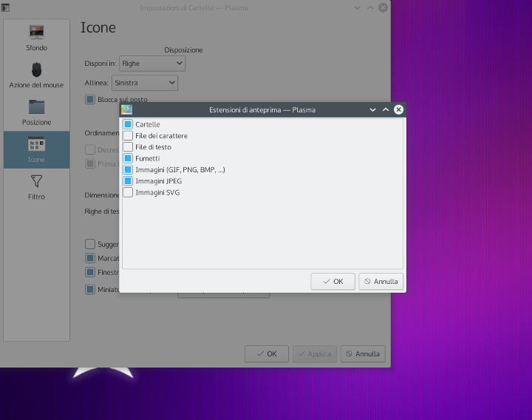532x420 pixels.
Task: Close the Impostazioni di Cartella window
Action: tap(383, 7)
